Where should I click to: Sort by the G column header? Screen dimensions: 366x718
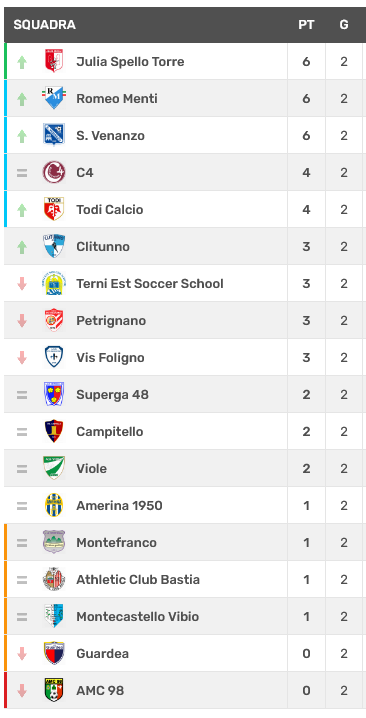pos(344,25)
